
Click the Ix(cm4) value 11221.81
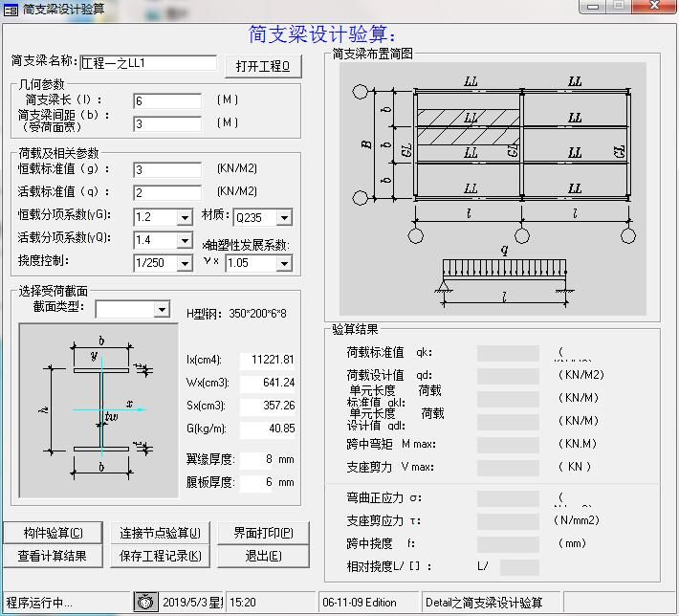click(x=268, y=360)
